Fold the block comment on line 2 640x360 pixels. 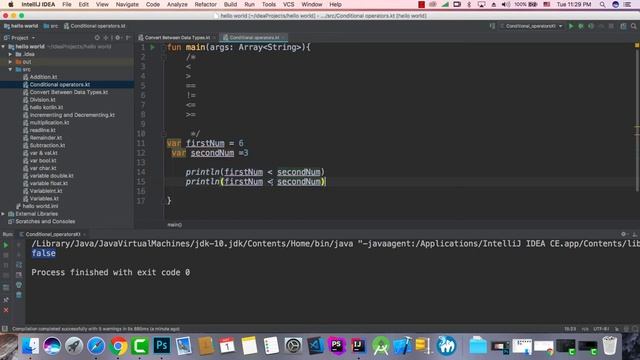(x=164, y=57)
